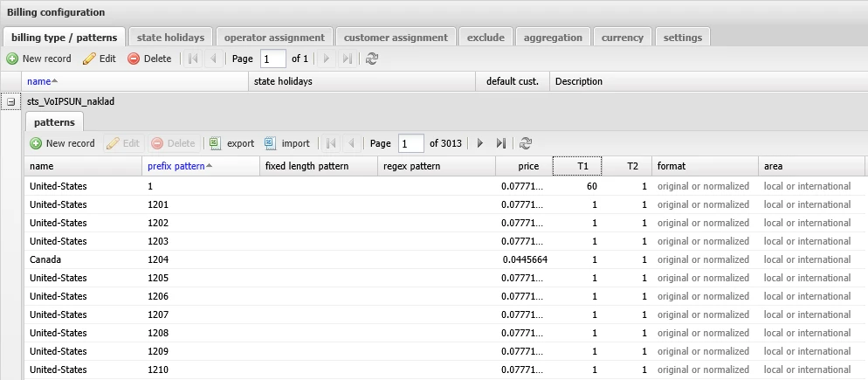
Task: Import patterns from file
Action: point(287,143)
